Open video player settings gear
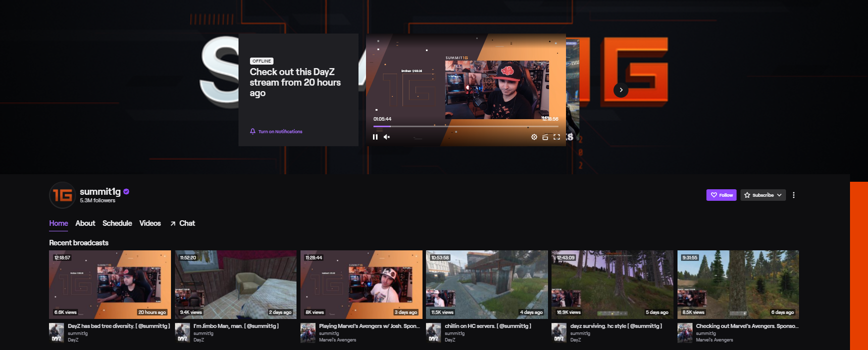Screen dimensions: 868x350 (534, 137)
